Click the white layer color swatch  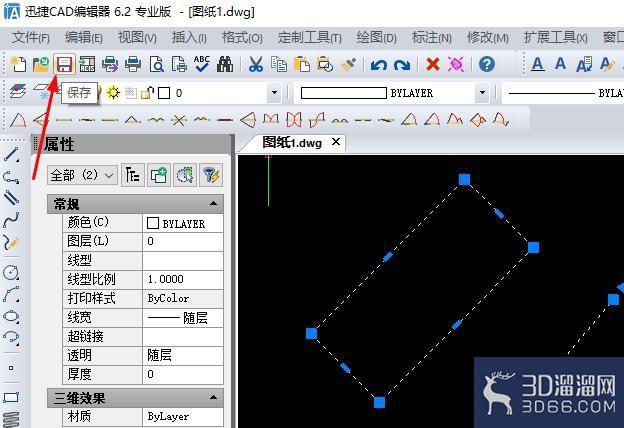164,93
